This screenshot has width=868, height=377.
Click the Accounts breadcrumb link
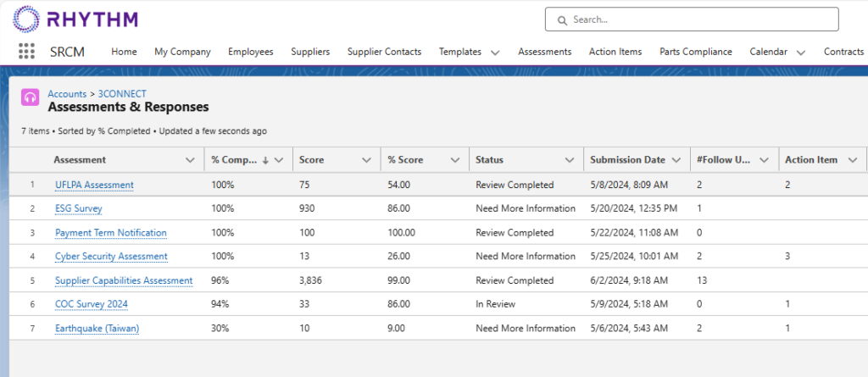click(67, 94)
